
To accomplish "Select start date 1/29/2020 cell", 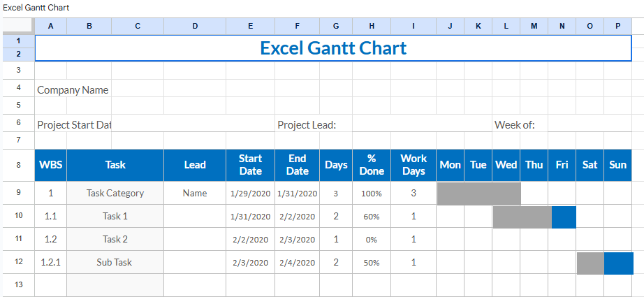I will (x=250, y=193).
